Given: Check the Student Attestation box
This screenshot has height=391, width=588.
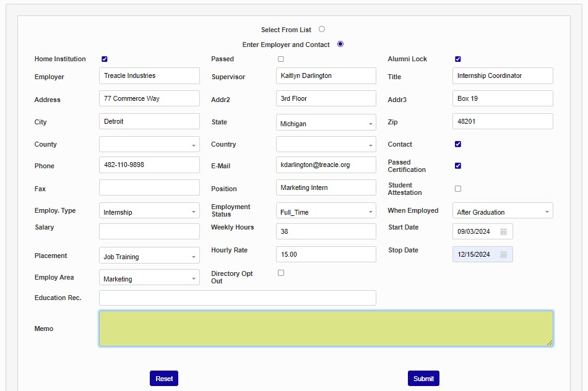Looking at the screenshot, I should tap(458, 189).
